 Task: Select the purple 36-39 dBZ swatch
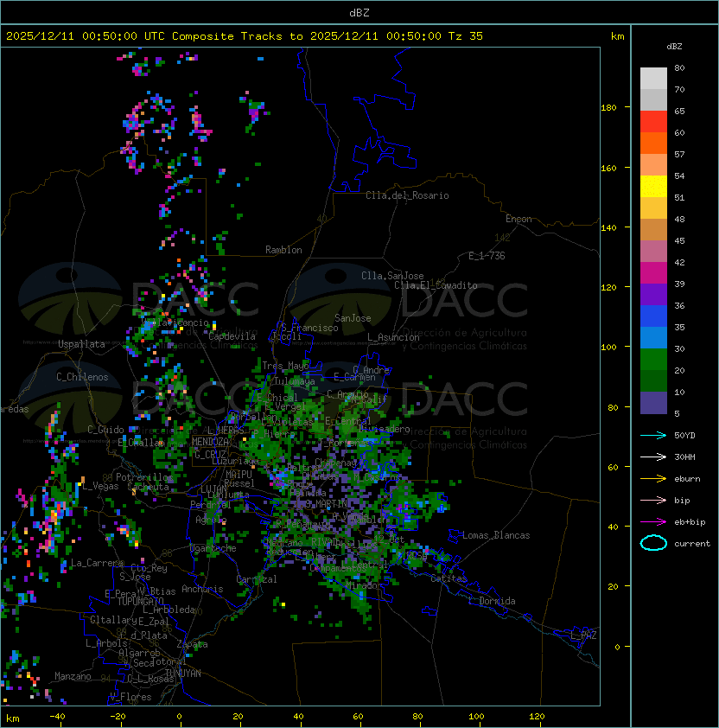[x=653, y=294]
